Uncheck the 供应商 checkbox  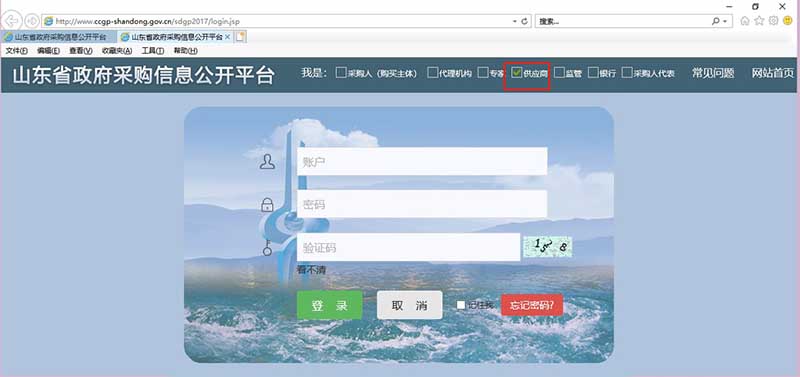(517, 72)
